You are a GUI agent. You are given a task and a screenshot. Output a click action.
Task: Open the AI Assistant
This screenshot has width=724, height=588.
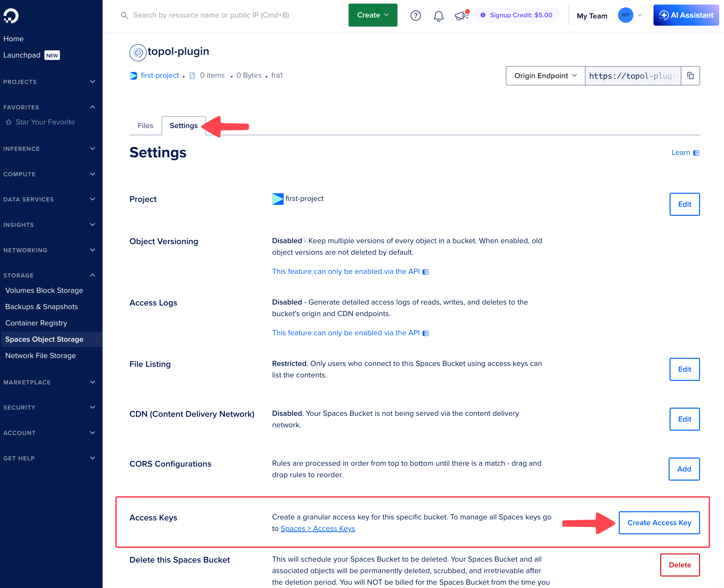coord(686,15)
